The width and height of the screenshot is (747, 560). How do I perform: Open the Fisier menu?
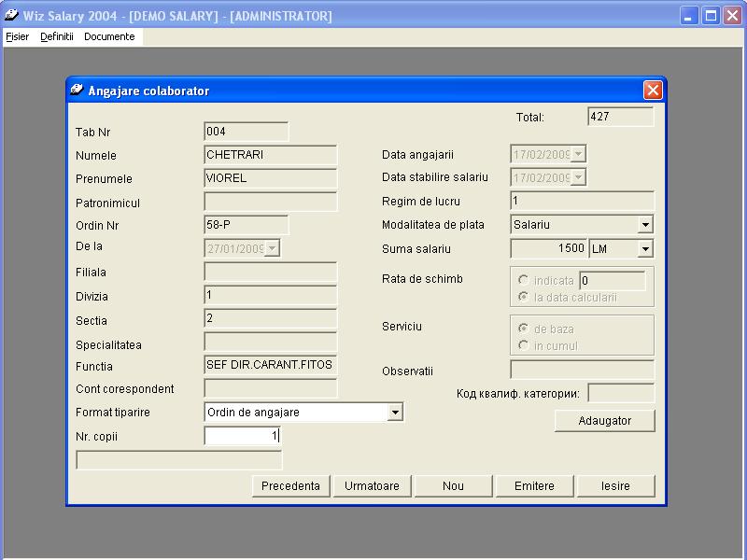pyautogui.click(x=17, y=37)
